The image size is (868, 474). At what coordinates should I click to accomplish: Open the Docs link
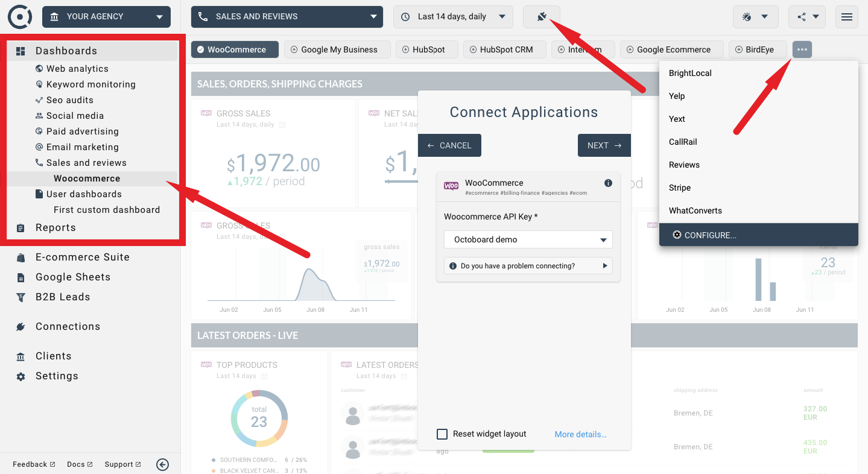(80, 464)
